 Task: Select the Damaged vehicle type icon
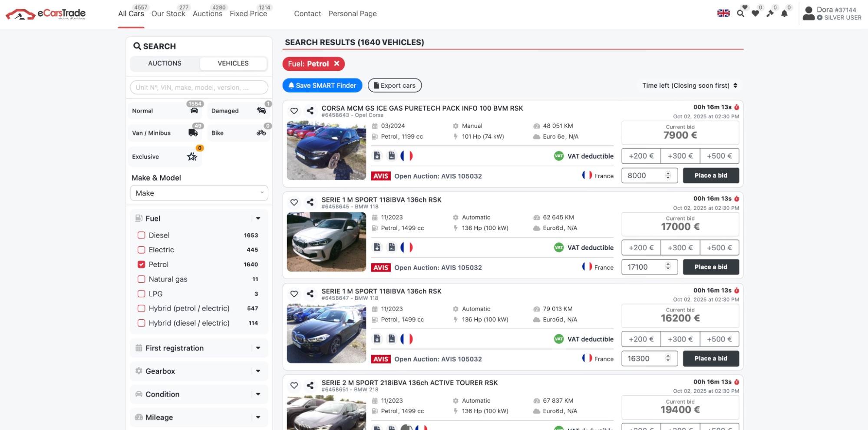click(x=261, y=111)
